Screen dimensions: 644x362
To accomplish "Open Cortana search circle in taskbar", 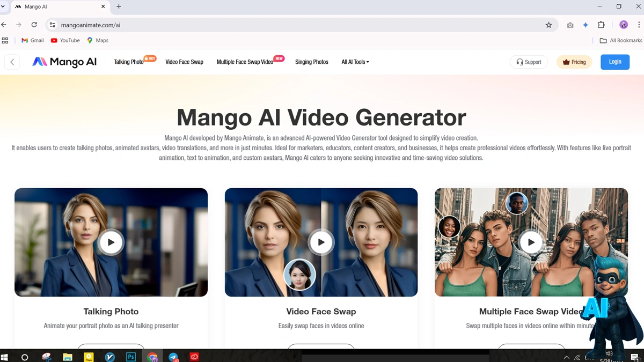I will pos(25,357).
